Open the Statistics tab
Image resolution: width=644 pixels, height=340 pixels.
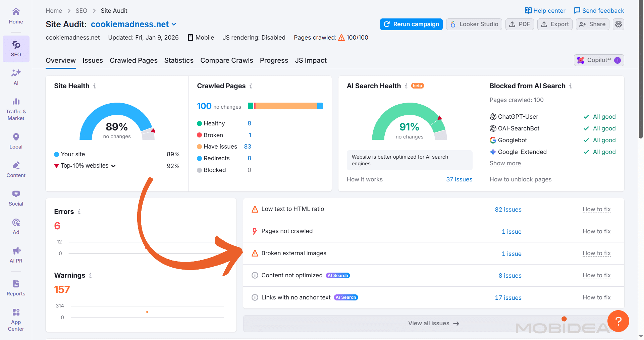pos(179,60)
